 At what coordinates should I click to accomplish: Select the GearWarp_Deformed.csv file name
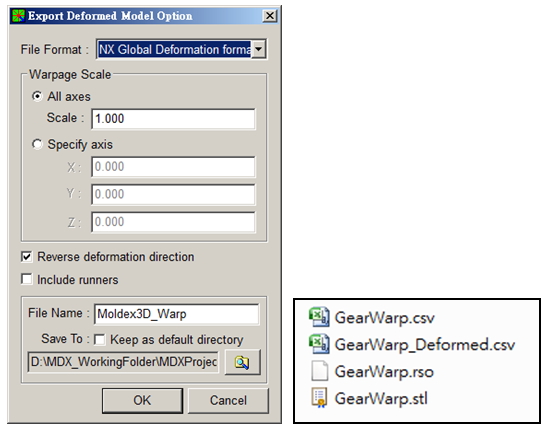click(425, 345)
